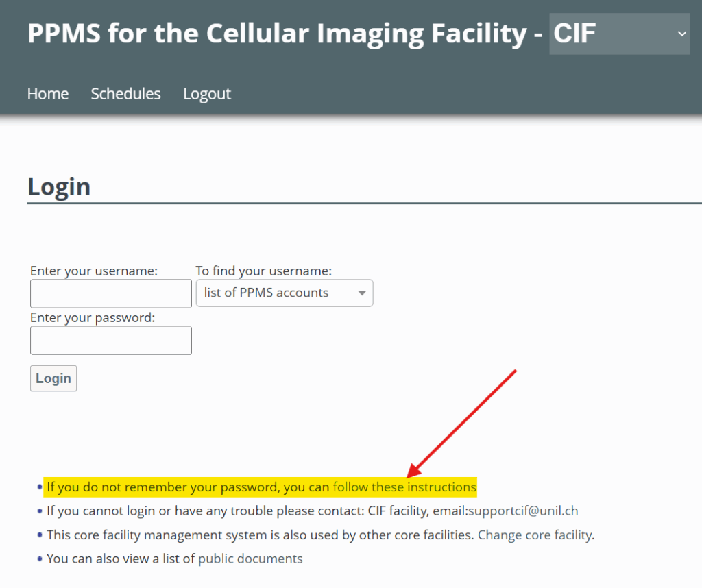Go to the Schedules menu item
This screenshot has height=588, width=702.
tap(125, 94)
